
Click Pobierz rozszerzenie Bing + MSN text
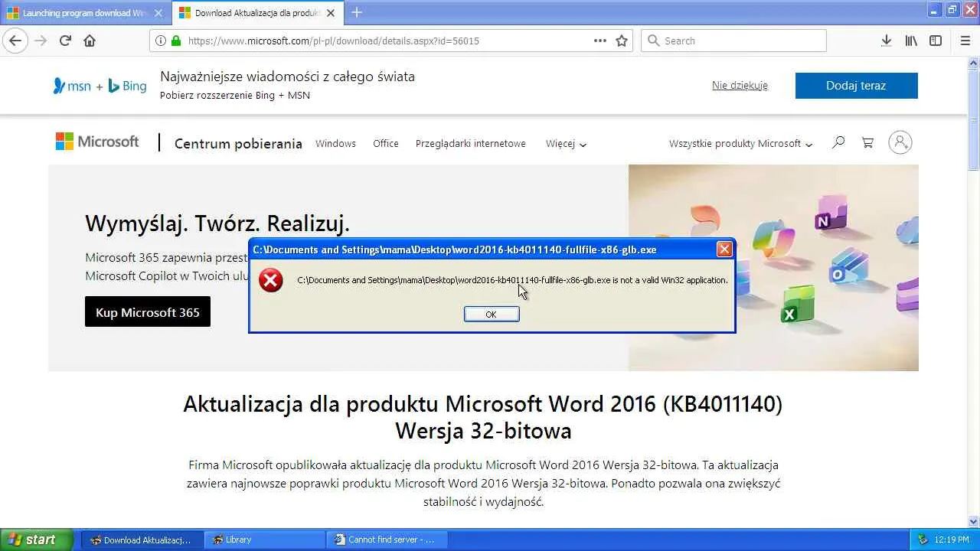[235, 96]
